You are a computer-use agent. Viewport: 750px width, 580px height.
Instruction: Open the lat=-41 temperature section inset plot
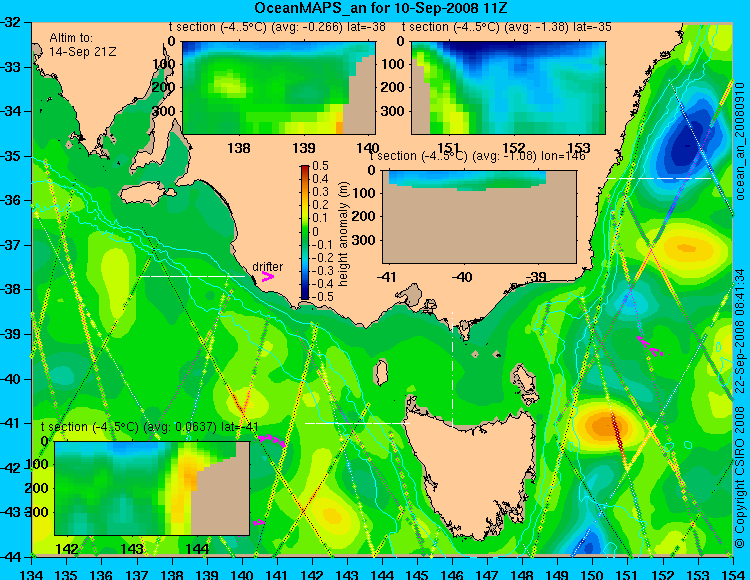click(x=152, y=488)
